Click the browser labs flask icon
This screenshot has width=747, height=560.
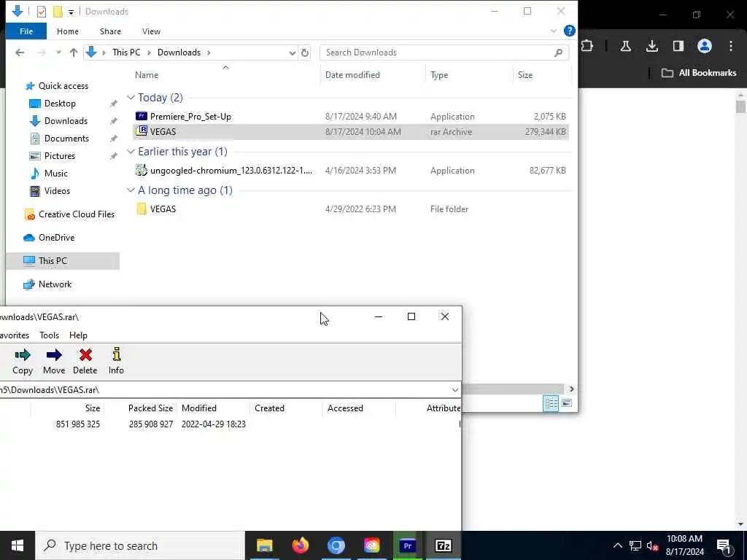click(x=625, y=46)
